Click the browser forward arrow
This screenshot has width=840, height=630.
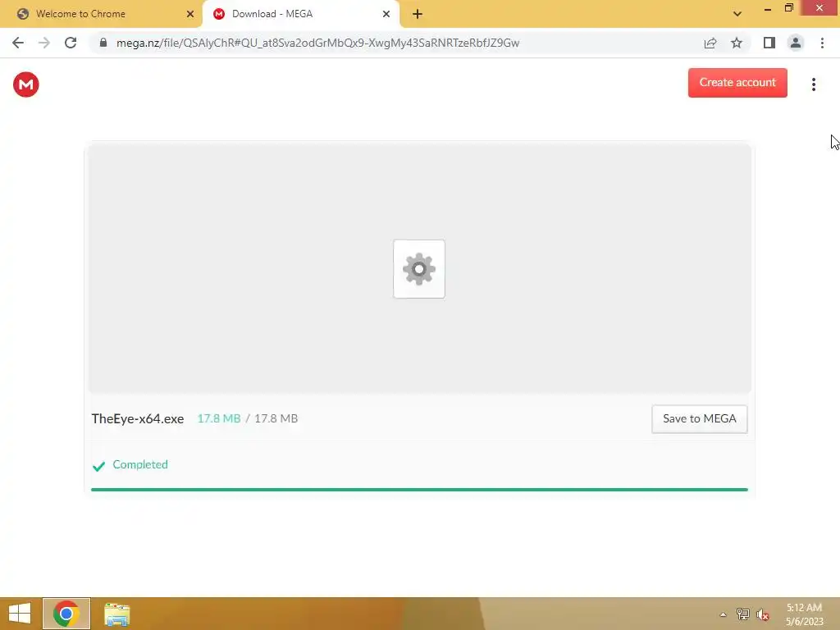point(44,43)
